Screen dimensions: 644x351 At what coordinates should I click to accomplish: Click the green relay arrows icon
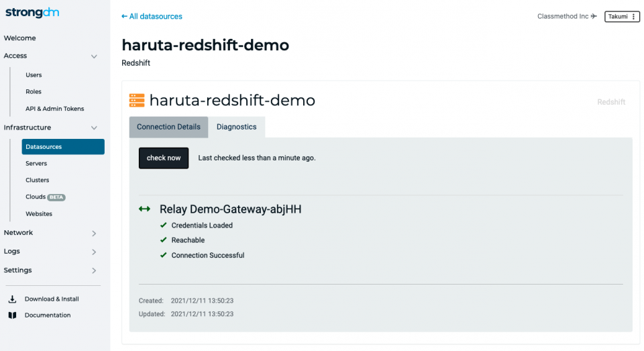145,209
